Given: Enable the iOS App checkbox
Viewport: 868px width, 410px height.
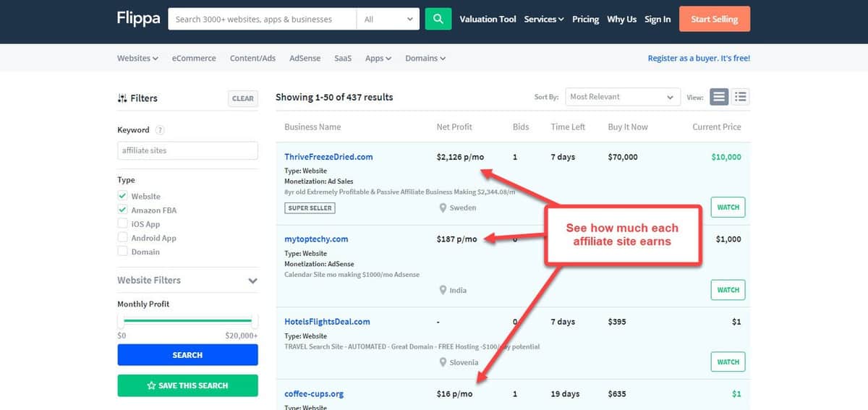Looking at the screenshot, I should click(x=123, y=224).
